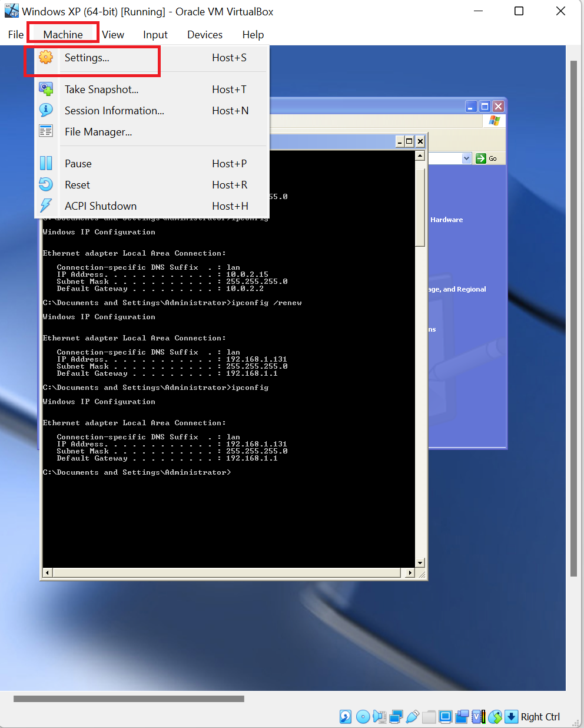Open the View menu
The height and width of the screenshot is (728, 584).
pos(113,35)
